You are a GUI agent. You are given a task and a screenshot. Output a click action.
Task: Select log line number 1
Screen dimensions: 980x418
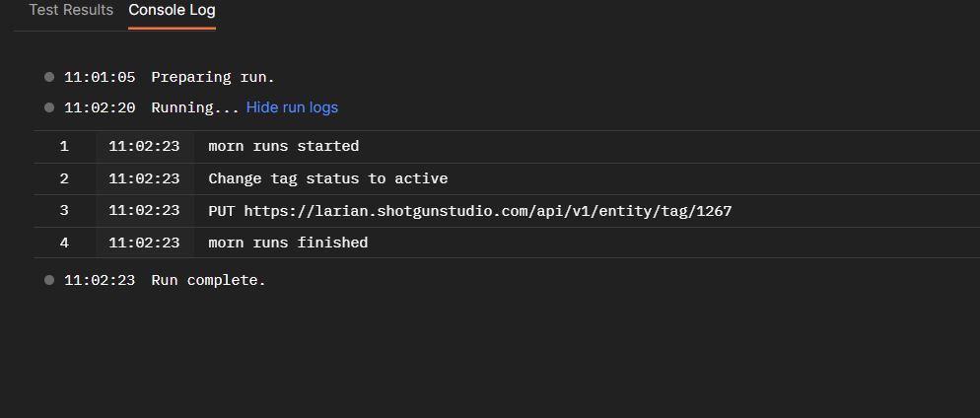pos(64,146)
